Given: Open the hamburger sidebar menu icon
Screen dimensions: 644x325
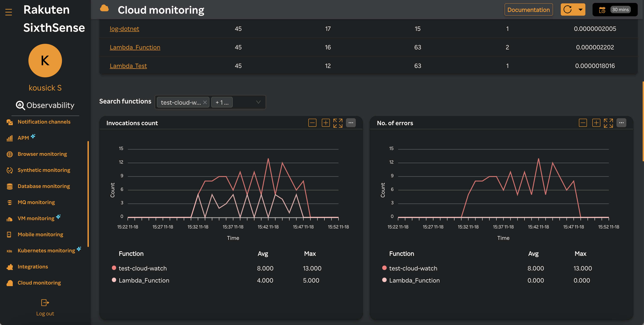Looking at the screenshot, I should click(x=9, y=12).
